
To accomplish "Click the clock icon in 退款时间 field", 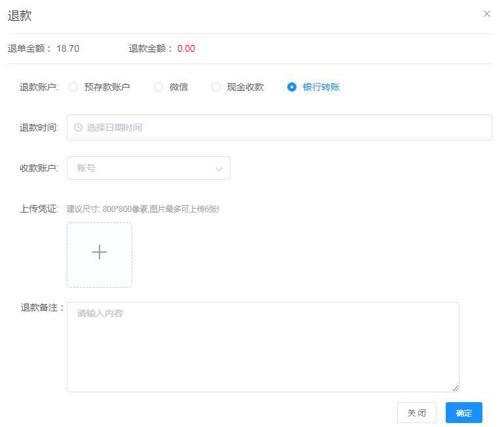I will tap(79, 128).
